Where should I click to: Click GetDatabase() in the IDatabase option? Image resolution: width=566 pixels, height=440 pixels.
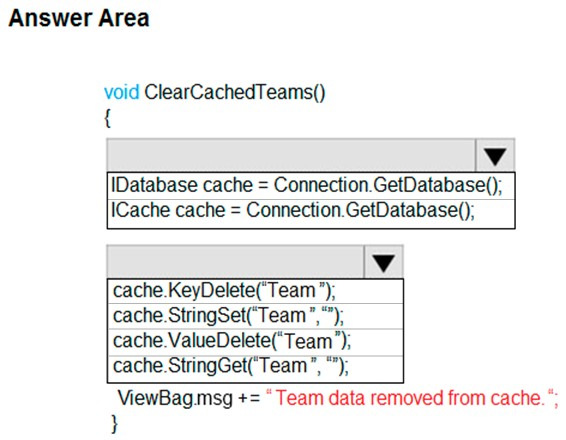pyautogui.click(x=437, y=186)
